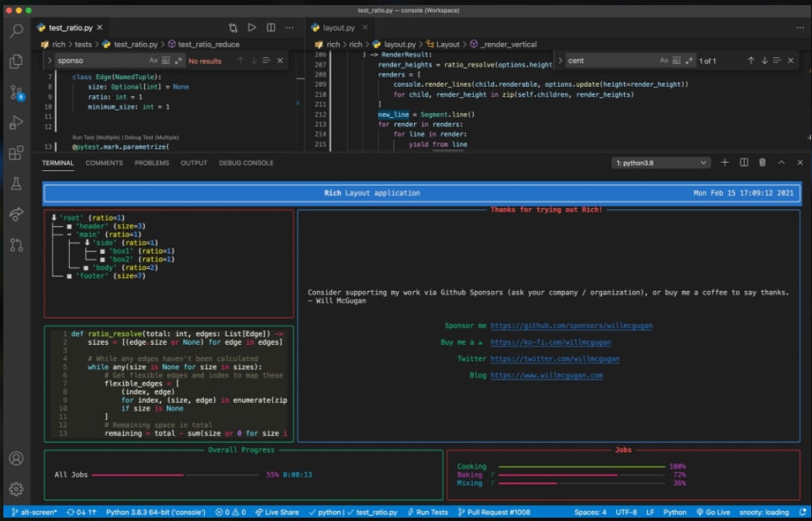Open the Run and Debug view
This screenshot has height=521, width=812.
17,123
